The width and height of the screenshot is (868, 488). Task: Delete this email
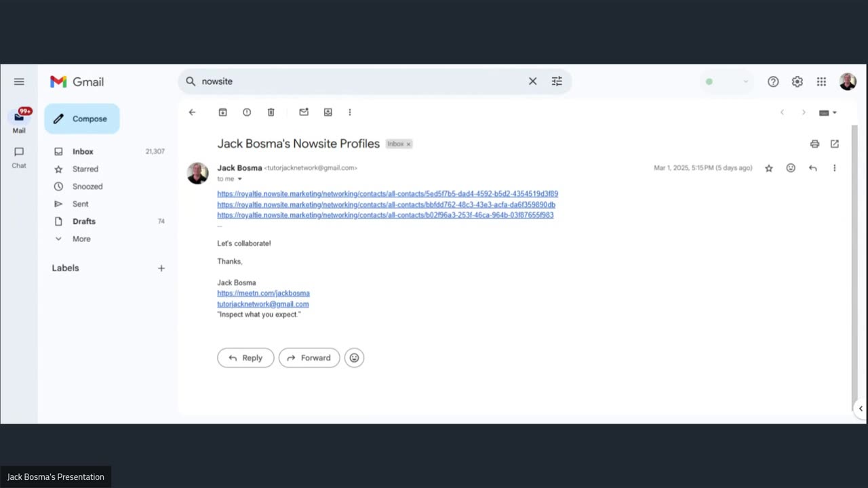tap(271, 113)
